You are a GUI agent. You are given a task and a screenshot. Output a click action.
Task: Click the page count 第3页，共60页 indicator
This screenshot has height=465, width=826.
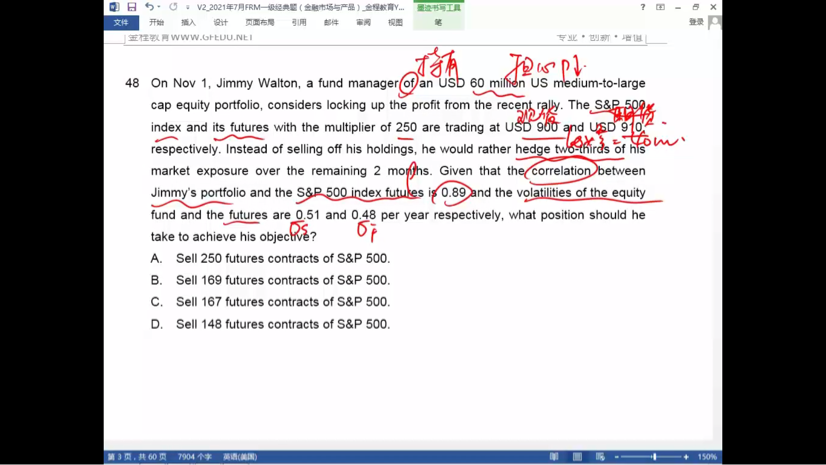[137, 457]
